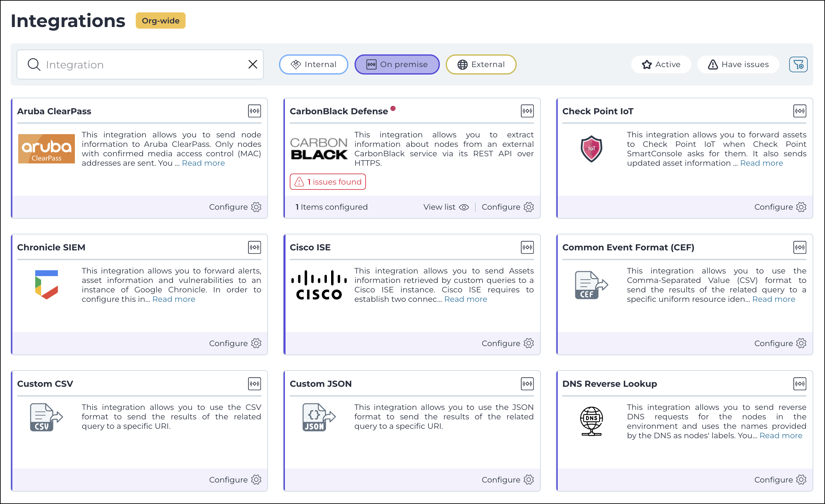This screenshot has width=825, height=504.
Task: Click the Org-wide badge
Action: pos(161,21)
